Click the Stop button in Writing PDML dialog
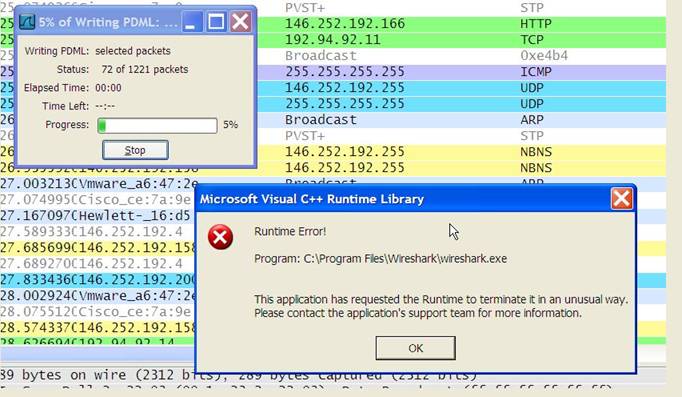 135,150
